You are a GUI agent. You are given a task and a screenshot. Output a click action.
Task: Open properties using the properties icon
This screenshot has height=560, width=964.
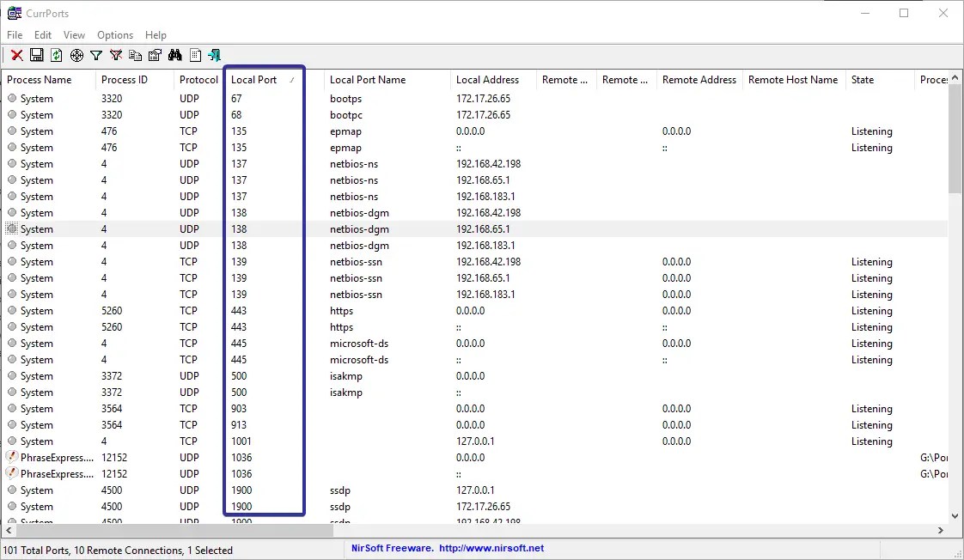pos(155,55)
